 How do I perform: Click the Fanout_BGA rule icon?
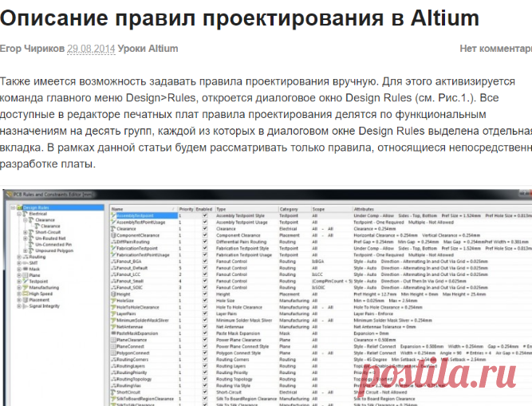click(114, 261)
